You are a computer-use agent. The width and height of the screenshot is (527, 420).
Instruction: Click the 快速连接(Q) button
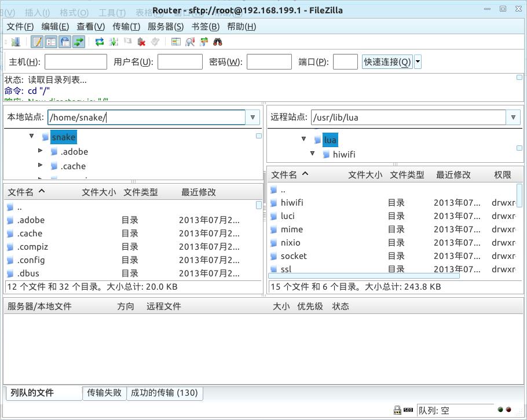tap(387, 62)
